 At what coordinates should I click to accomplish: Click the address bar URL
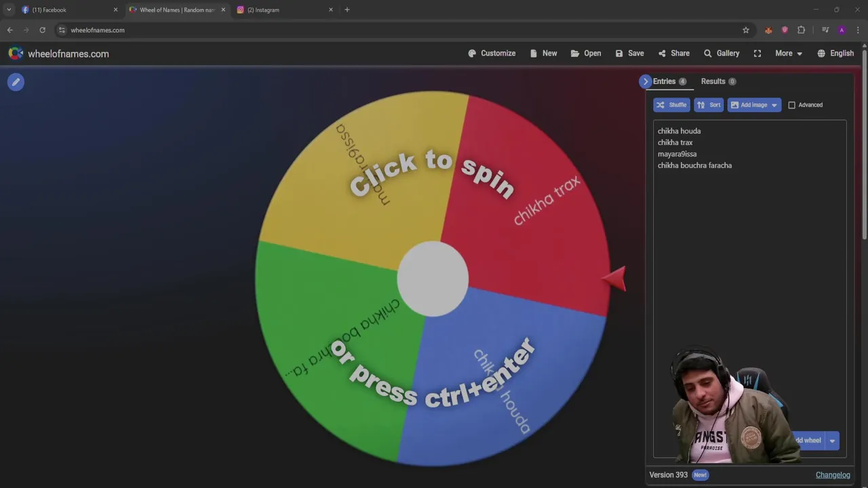coord(98,30)
